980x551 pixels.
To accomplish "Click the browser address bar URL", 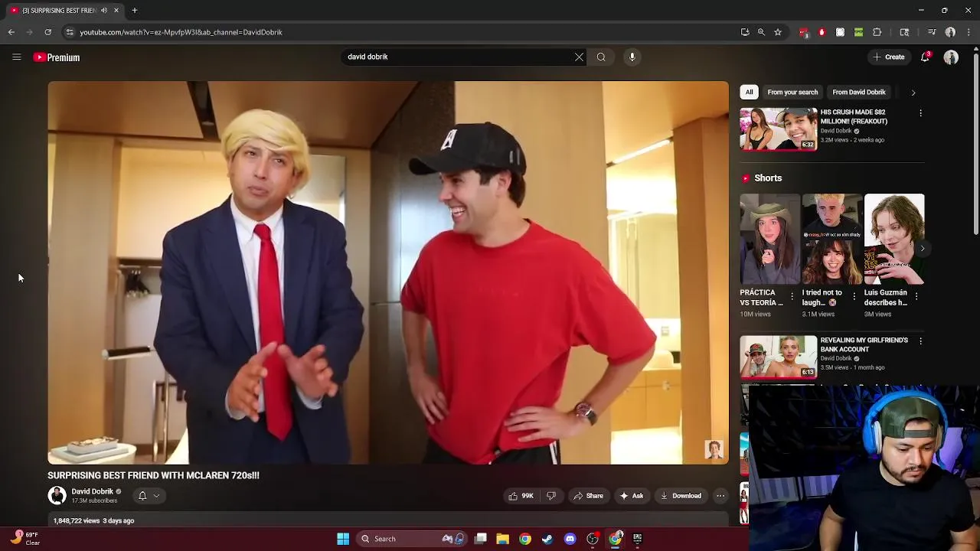I will [x=181, y=32].
